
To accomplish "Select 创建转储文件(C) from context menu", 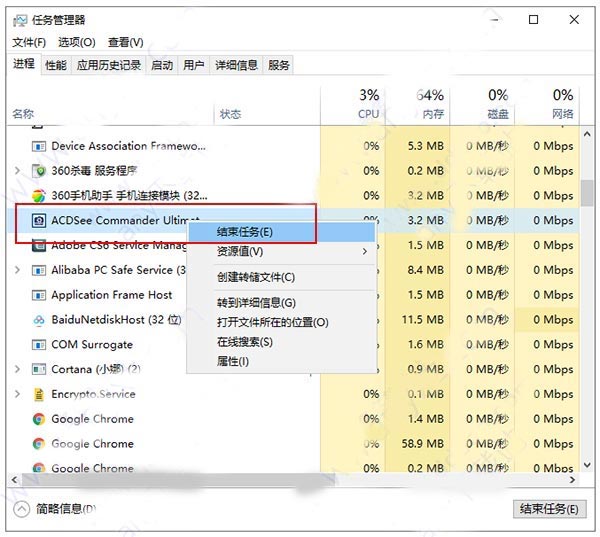I will click(x=282, y=277).
